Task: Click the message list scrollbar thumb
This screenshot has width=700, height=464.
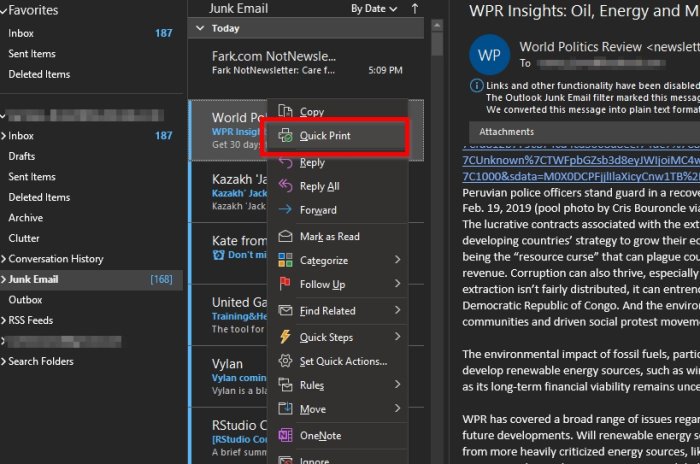Action: click(x=437, y=44)
